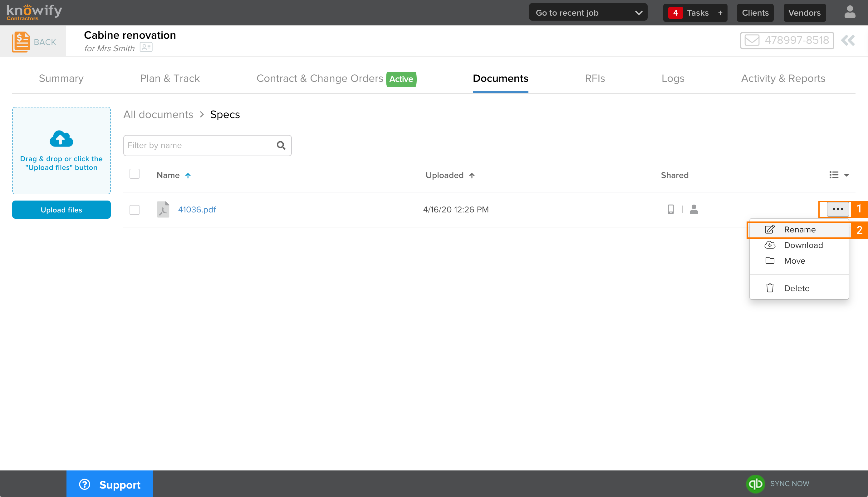Sort files by the Uploaded column arrow
The width and height of the screenshot is (868, 497).
472,175
